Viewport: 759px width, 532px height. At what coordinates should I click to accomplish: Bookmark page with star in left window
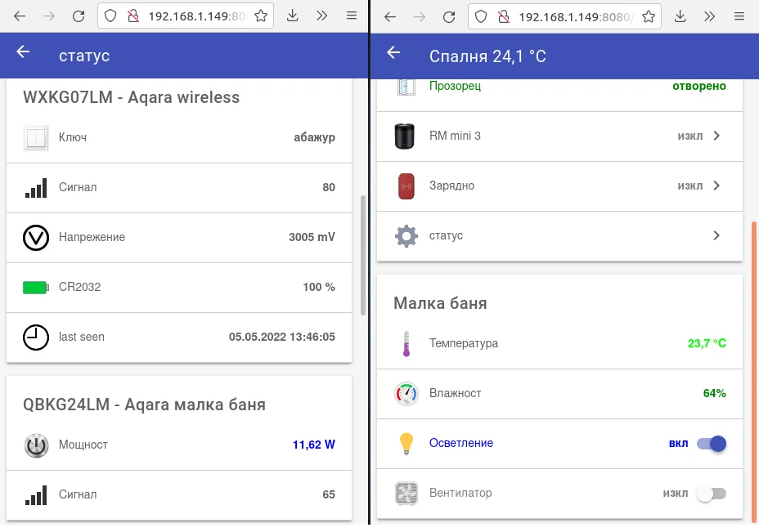coord(261,16)
